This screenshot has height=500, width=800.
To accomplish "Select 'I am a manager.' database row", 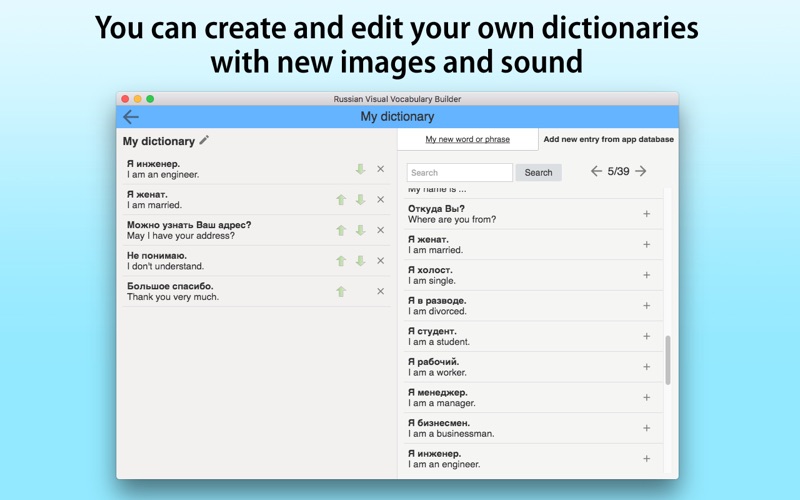I will [x=533, y=398].
